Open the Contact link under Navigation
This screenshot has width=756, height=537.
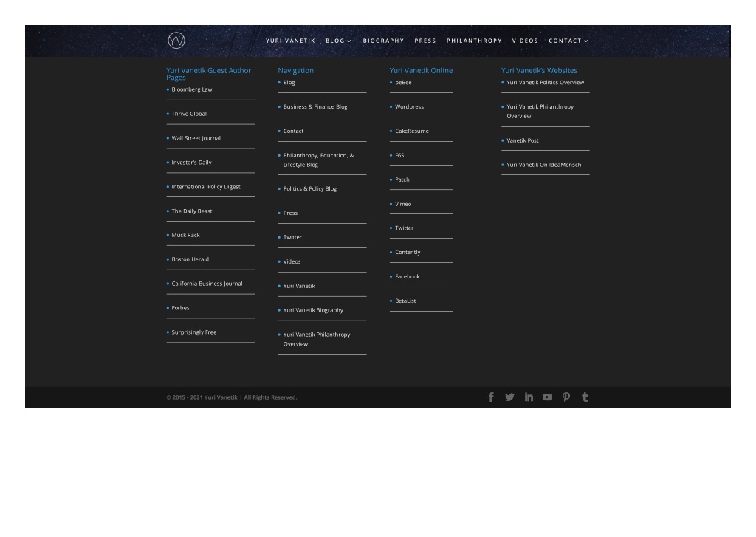293,131
